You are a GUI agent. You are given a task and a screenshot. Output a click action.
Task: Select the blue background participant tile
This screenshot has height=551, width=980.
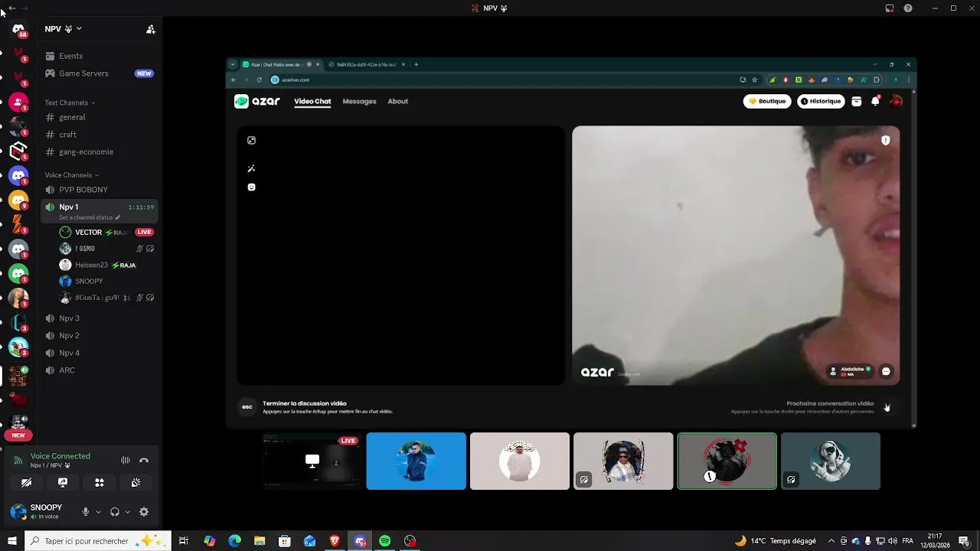(x=416, y=461)
